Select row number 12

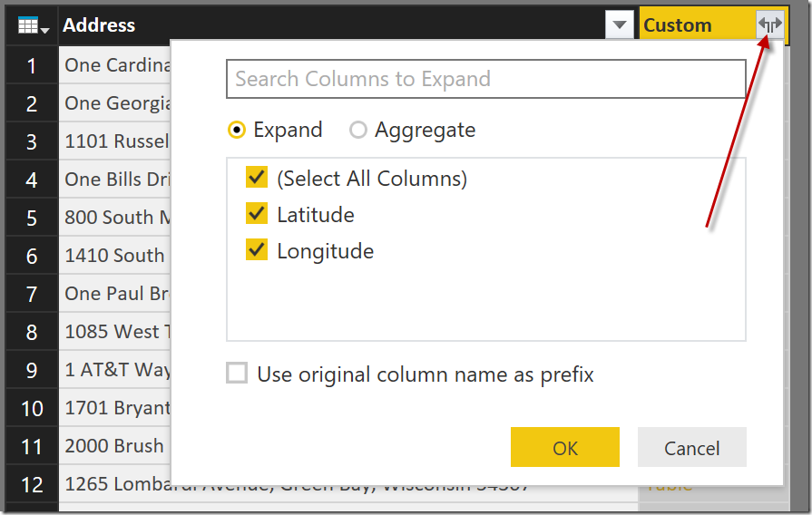coord(32,484)
